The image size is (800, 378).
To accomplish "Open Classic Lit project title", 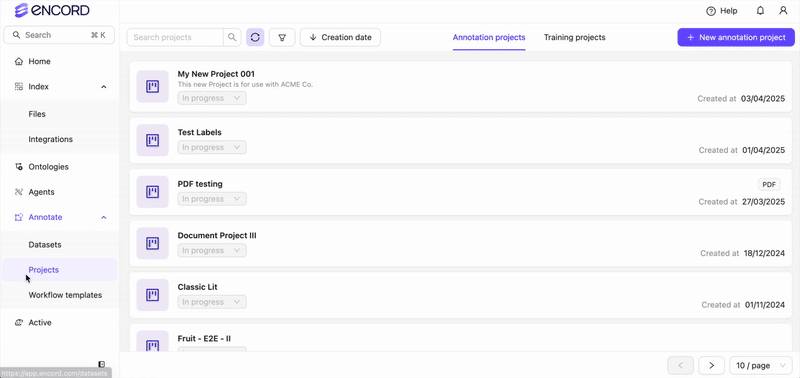I will click(x=197, y=287).
